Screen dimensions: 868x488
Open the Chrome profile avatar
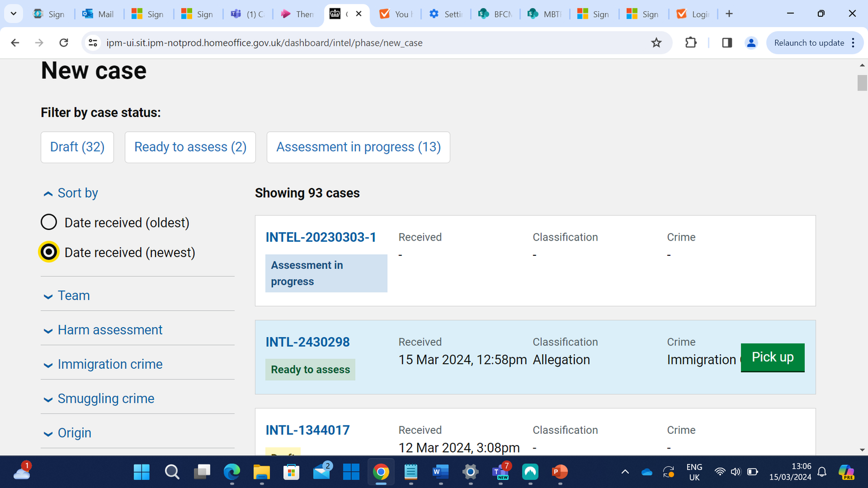751,43
